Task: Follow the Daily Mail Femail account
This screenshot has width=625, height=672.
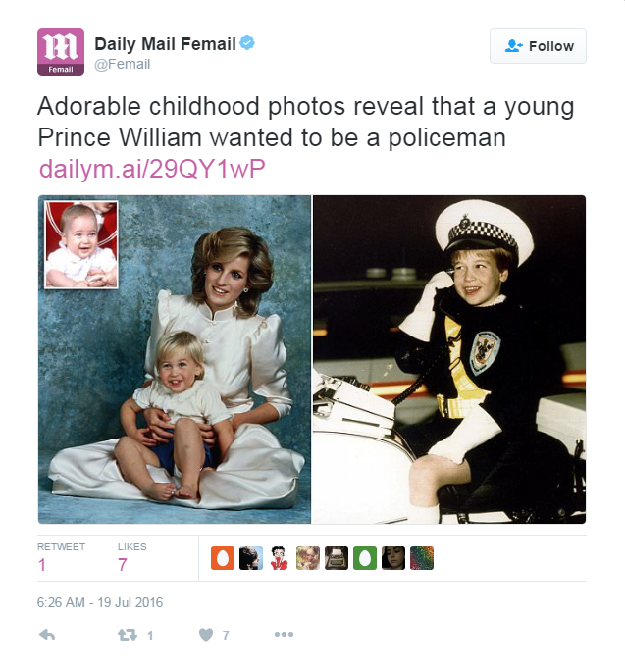Action: (539, 46)
